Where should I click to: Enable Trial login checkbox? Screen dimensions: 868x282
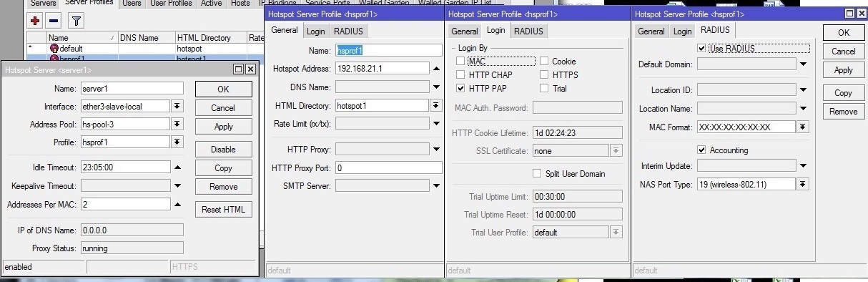[x=545, y=88]
